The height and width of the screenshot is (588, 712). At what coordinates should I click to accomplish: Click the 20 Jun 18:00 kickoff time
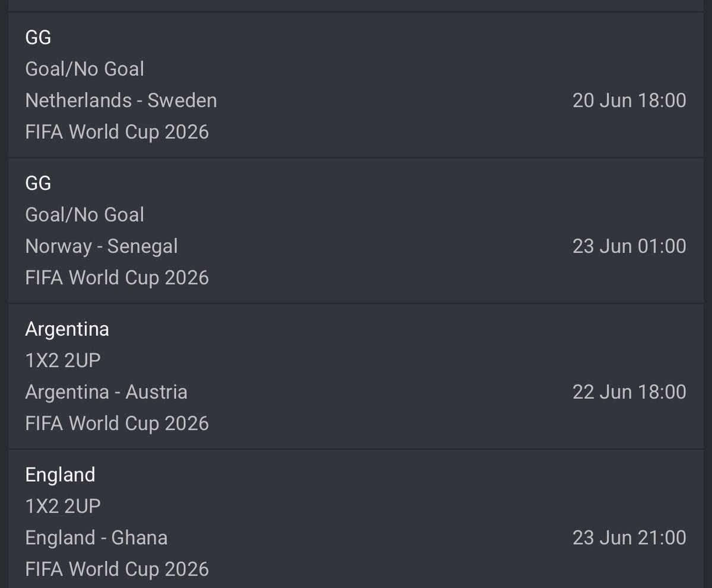[x=630, y=100]
